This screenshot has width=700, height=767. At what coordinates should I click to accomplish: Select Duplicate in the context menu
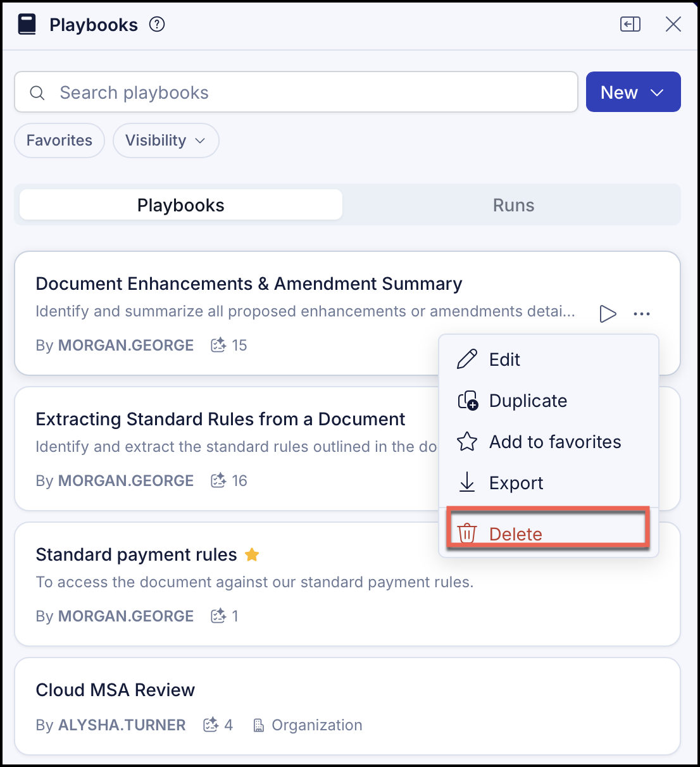(549, 401)
